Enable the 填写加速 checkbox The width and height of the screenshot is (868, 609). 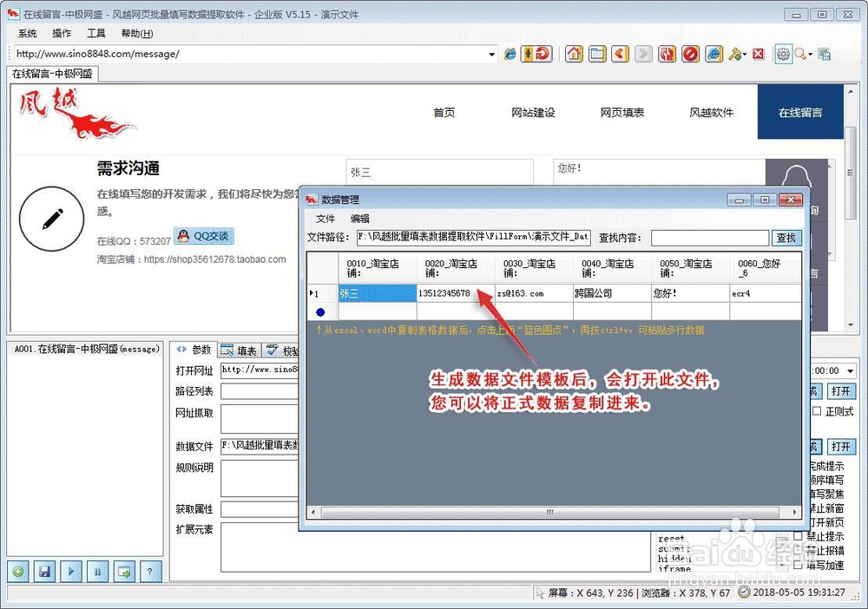coord(798,565)
